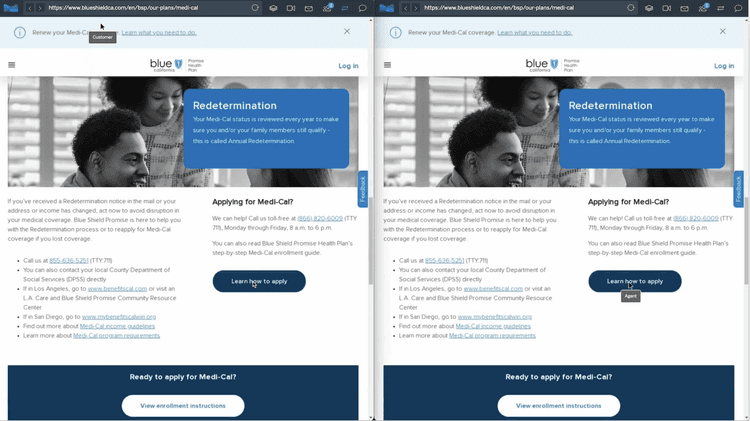Image resolution: width=750 pixels, height=421 pixels.
Task: Close the renewal notice banner in right pane
Action: [722, 32]
